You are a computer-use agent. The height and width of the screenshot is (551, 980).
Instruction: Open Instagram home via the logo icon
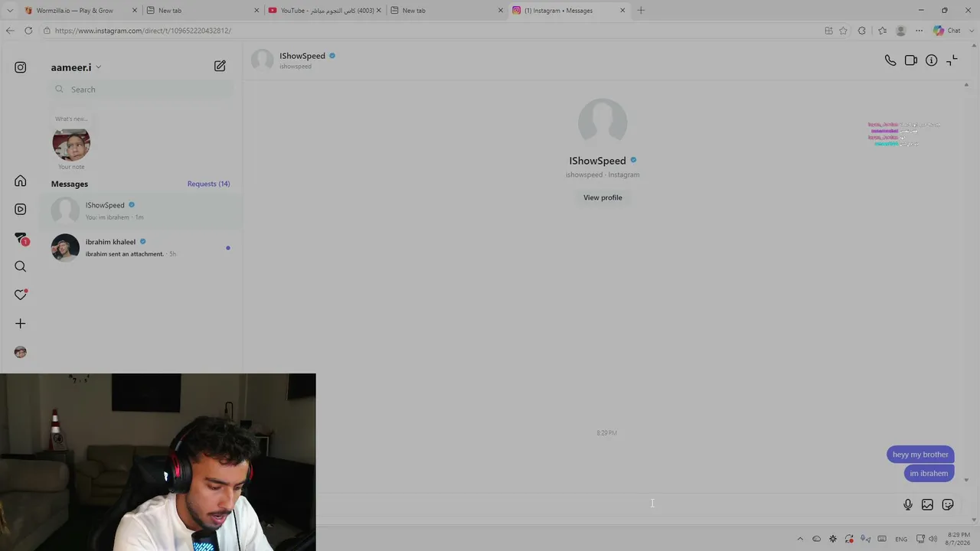(21, 67)
